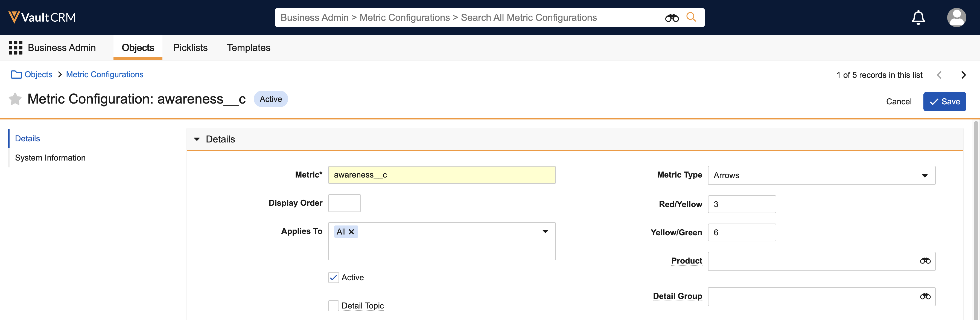Open the app launcher grid icon
980x320 pixels.
(x=16, y=48)
